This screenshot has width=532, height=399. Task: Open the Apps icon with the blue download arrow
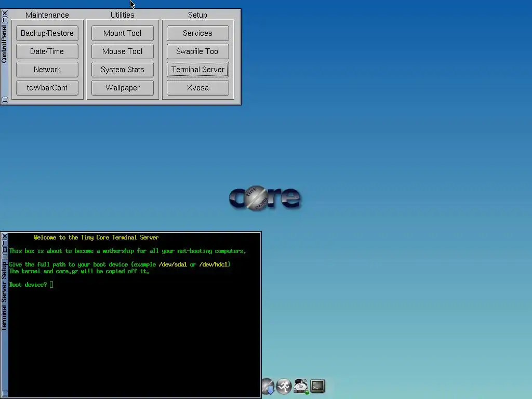268,386
